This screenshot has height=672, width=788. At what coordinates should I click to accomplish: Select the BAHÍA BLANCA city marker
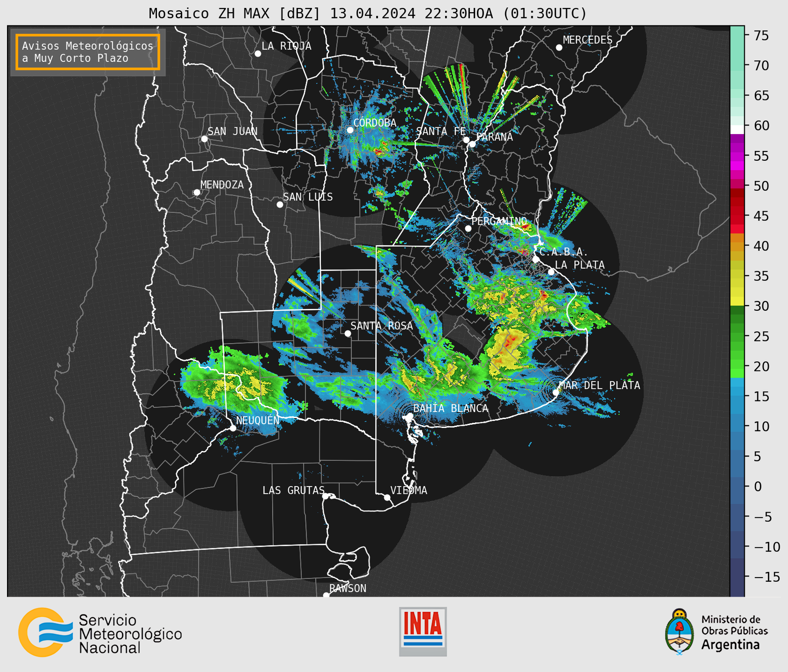coord(410,416)
